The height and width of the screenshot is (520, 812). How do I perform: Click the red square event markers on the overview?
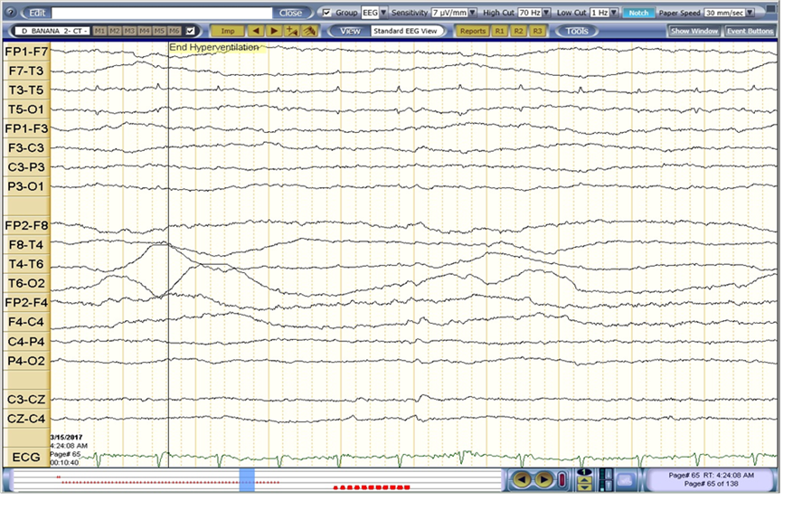point(372,487)
